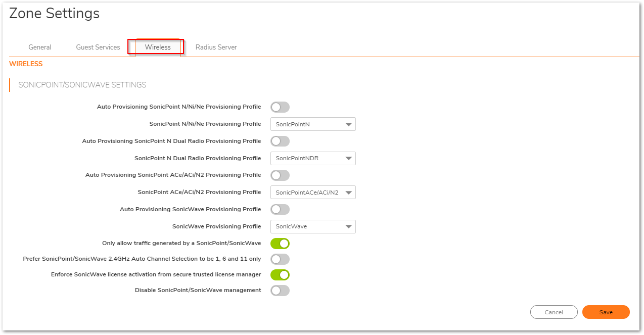Click the arrow icon of SonicWave dropdown
This screenshot has width=644, height=335.
348,227
